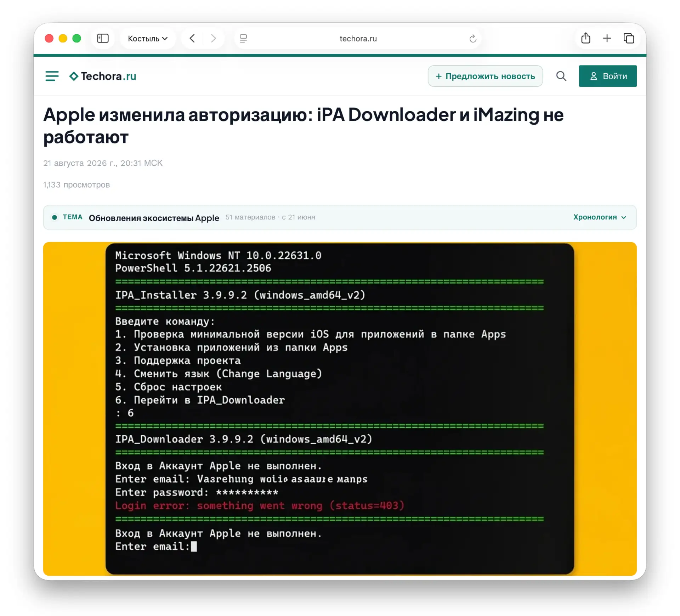
Task: Enter full screen with the green button
Action: (x=77, y=38)
